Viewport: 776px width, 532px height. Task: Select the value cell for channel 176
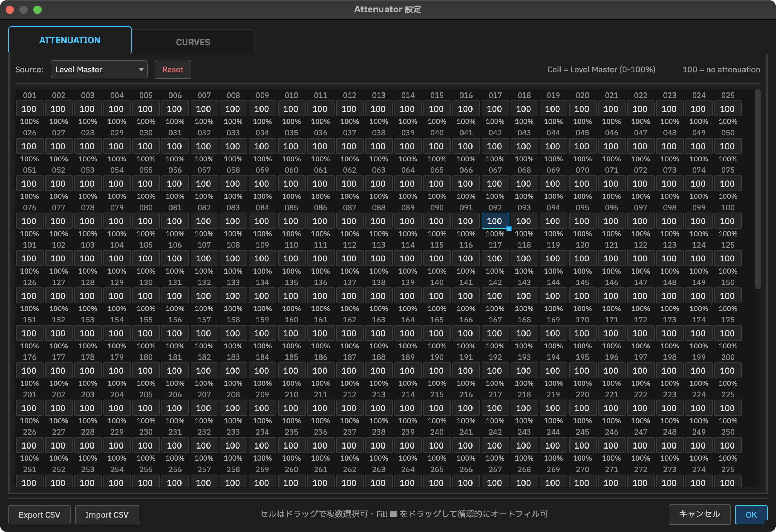point(29,371)
